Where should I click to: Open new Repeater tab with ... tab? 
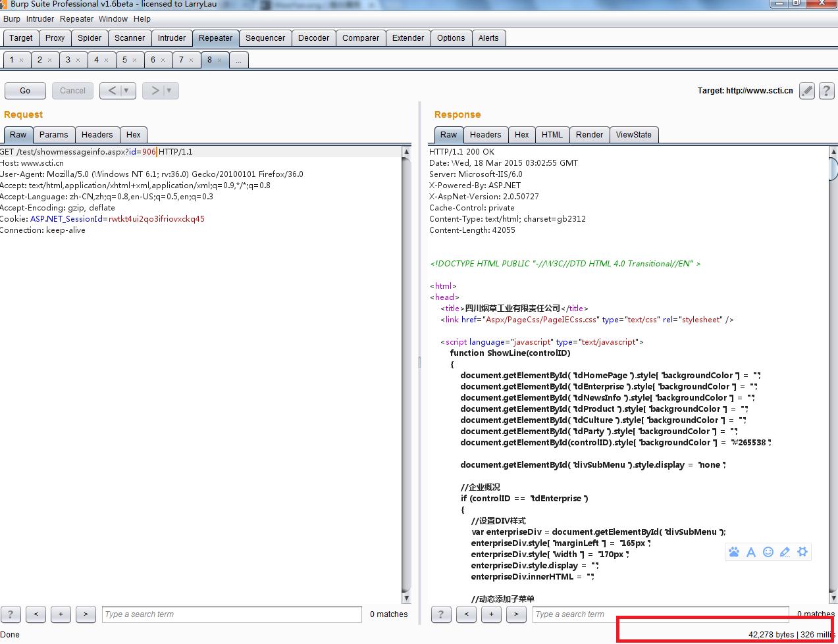point(238,60)
